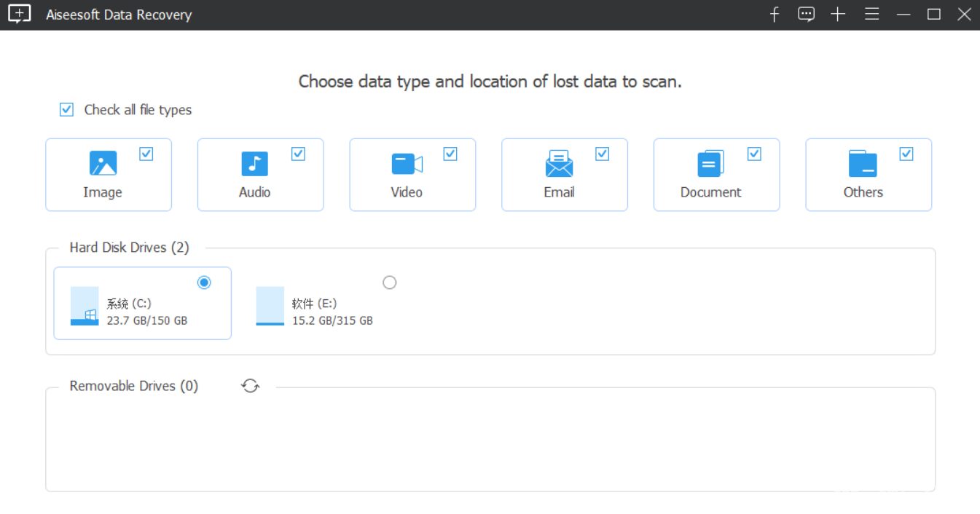Click the Image file type icon
The height and width of the screenshot is (514, 980).
103,164
